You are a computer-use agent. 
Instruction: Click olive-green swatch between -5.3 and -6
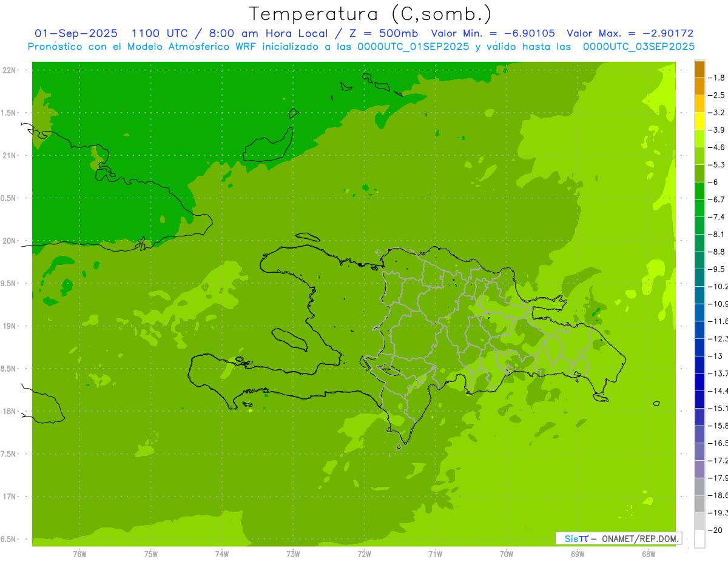[699, 173]
